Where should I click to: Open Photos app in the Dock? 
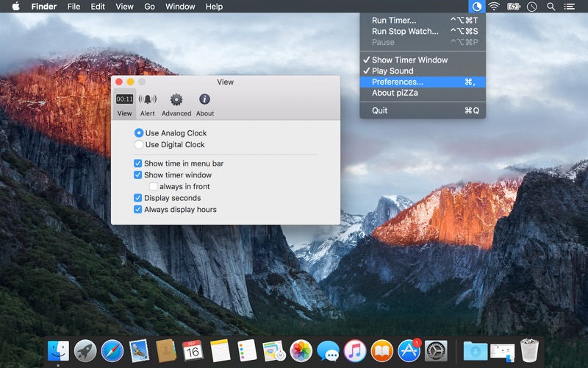301,351
